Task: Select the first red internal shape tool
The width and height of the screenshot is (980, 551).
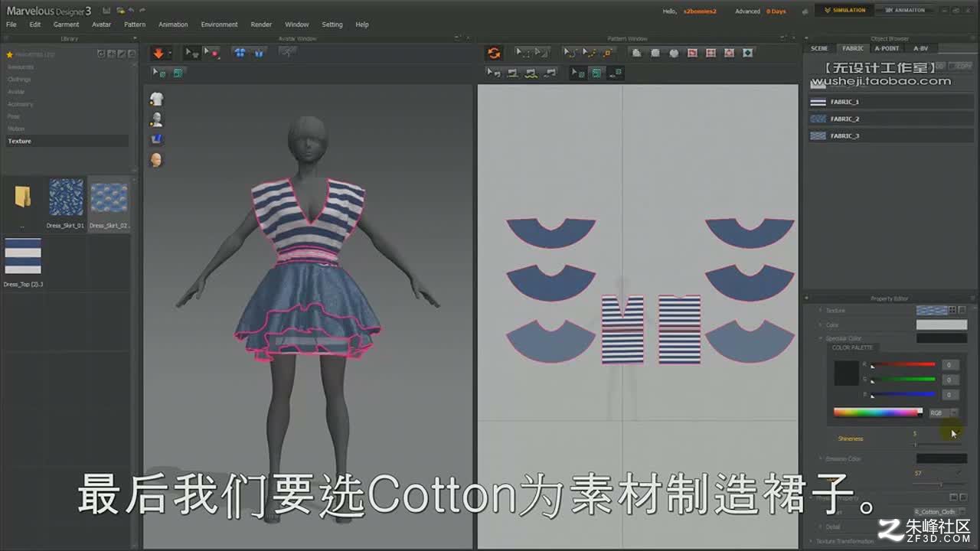Action: click(692, 53)
